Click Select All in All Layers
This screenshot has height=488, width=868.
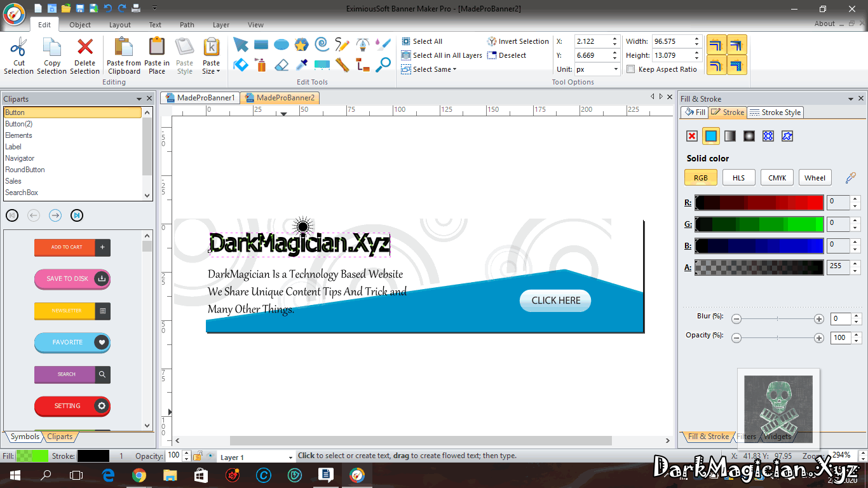(x=442, y=55)
